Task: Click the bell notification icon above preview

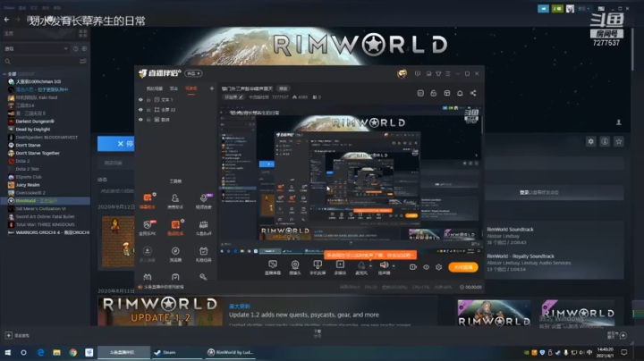Action: click(460, 93)
